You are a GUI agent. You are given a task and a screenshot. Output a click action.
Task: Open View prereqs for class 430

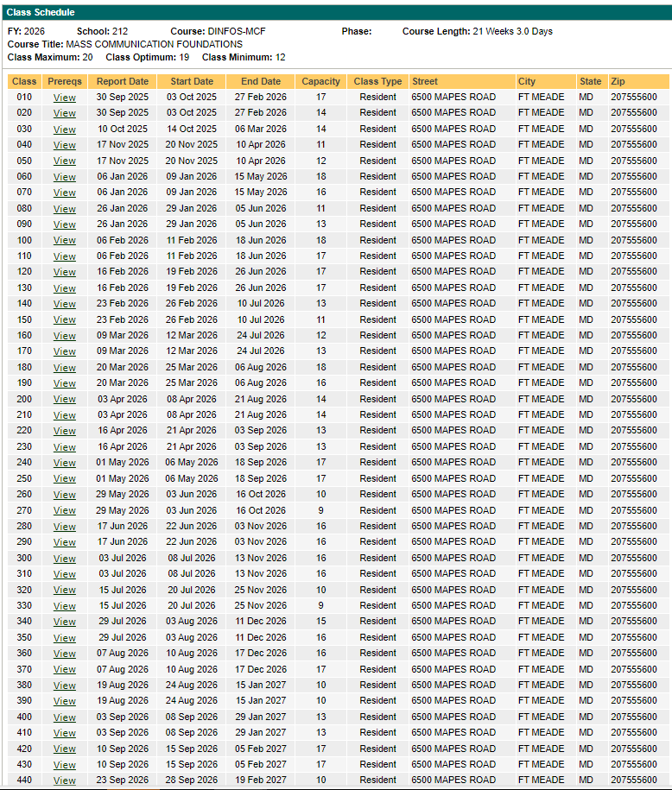click(x=65, y=765)
